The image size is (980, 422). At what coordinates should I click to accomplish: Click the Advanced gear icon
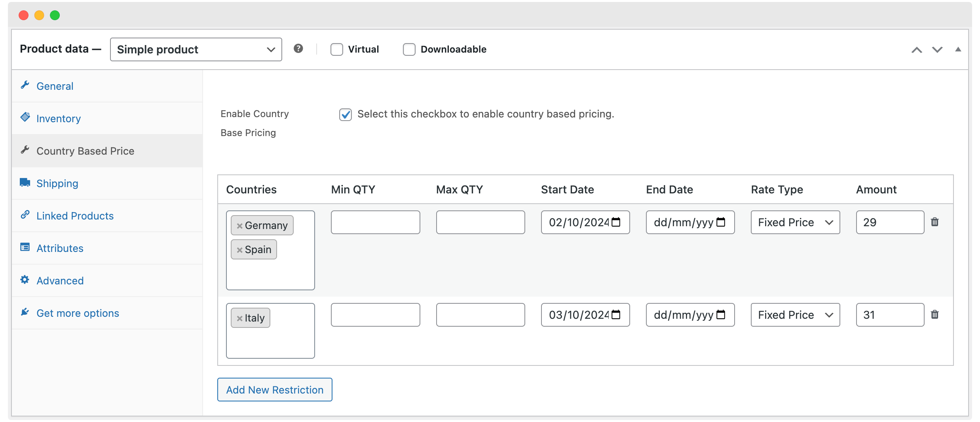click(x=25, y=280)
